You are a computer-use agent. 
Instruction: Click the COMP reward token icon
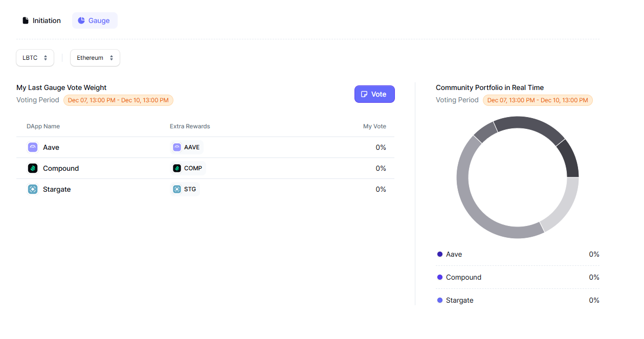click(x=177, y=168)
